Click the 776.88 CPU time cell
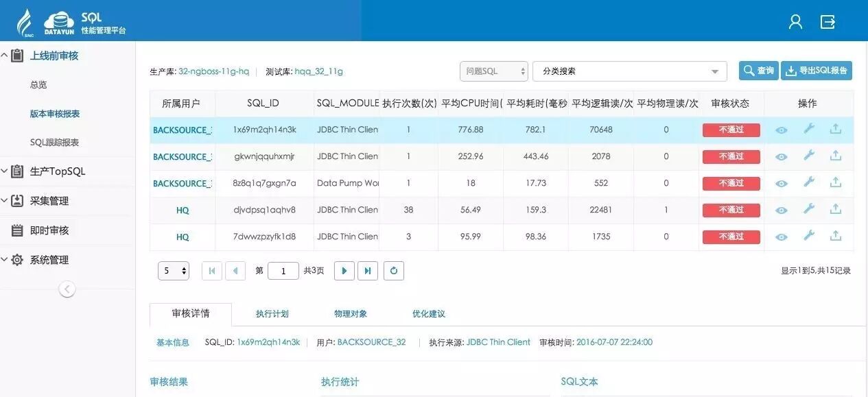The image size is (868, 397). point(471,130)
